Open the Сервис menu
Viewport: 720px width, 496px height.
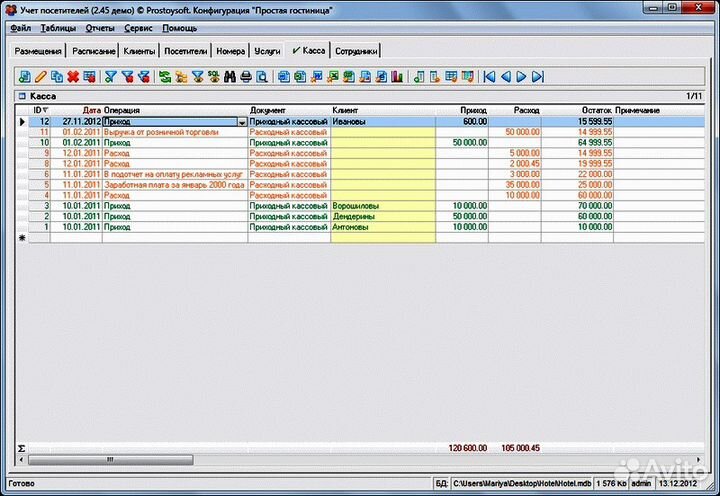pos(139,28)
